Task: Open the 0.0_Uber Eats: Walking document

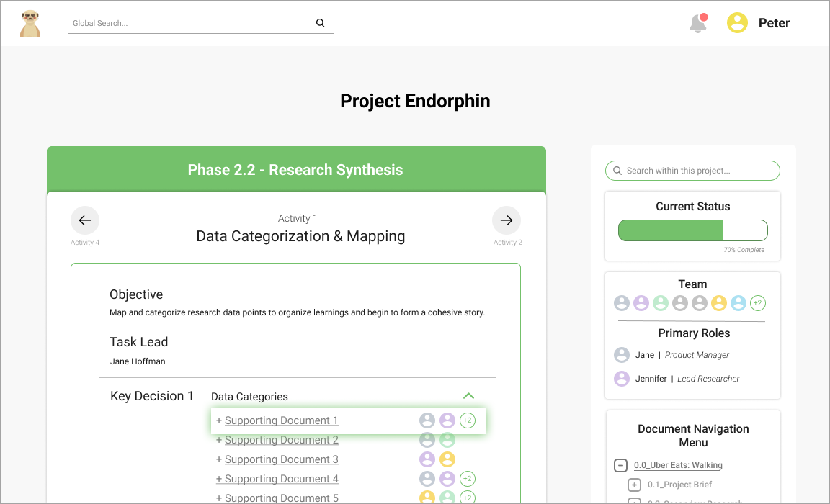Action: click(x=678, y=465)
